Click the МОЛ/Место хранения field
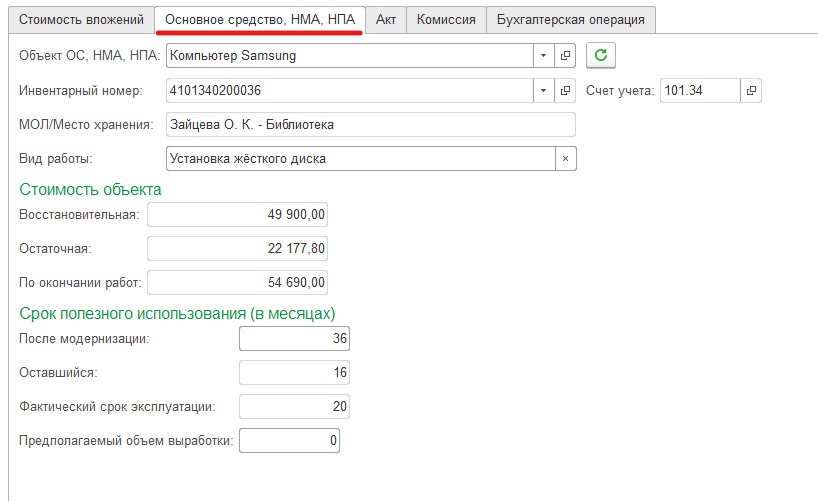The image size is (818, 501). [370, 125]
